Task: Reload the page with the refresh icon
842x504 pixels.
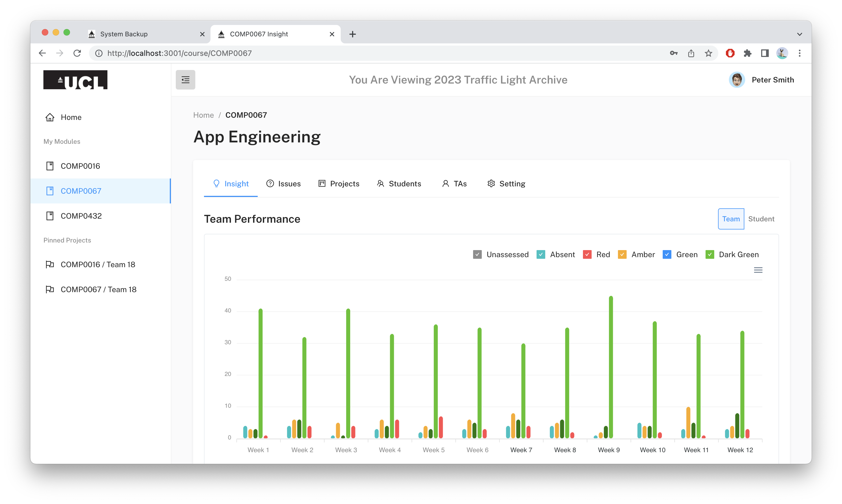Action: (x=77, y=53)
